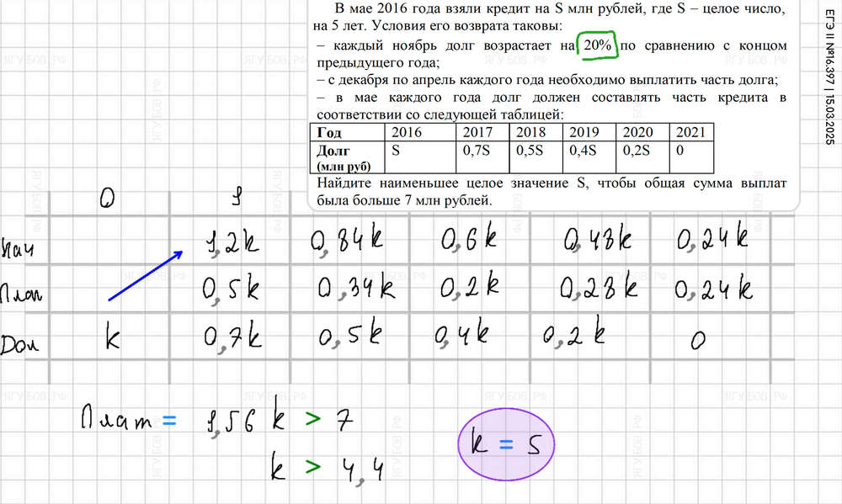This screenshot has height=504, width=842.
Task: Click the handwritten 0,48k cell
Action: coord(595,241)
